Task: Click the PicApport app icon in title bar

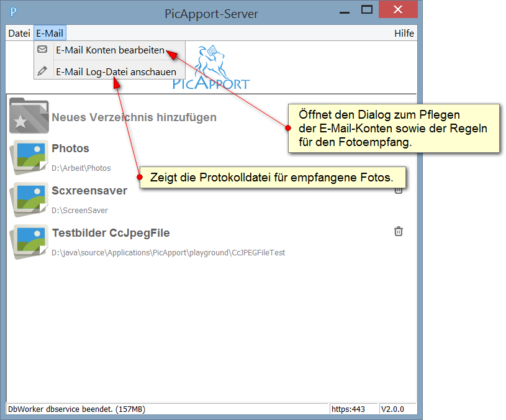Action: pyautogui.click(x=14, y=12)
